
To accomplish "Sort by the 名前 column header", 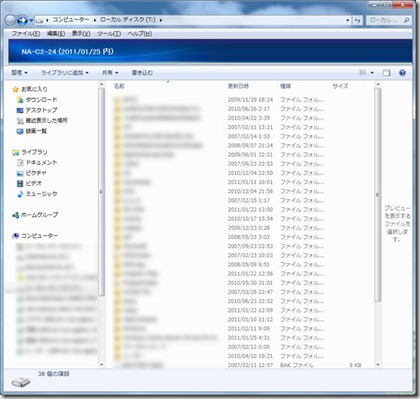I will [119, 86].
